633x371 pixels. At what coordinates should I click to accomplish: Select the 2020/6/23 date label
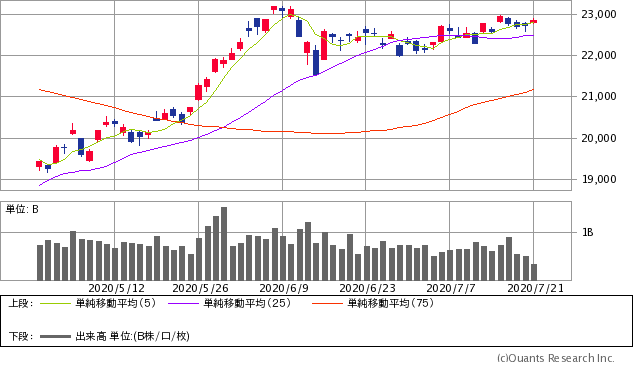367,288
